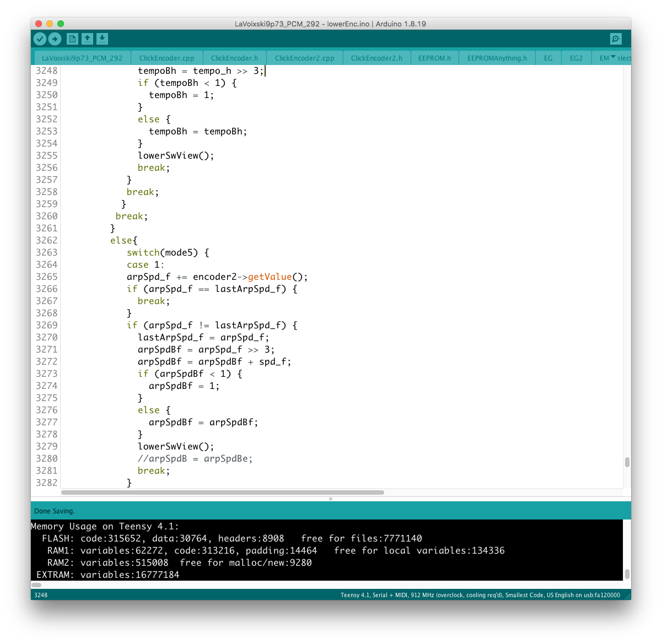
Task: Select the EG2 tab
Action: click(x=576, y=58)
